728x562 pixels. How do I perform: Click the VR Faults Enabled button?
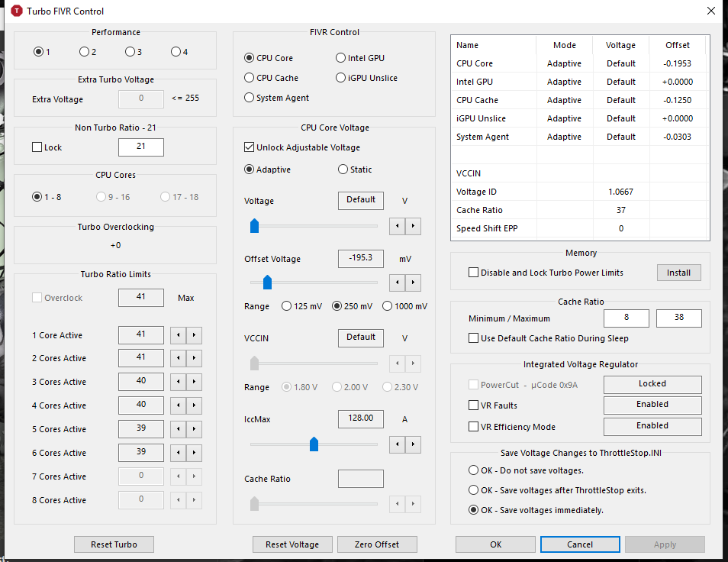click(652, 405)
